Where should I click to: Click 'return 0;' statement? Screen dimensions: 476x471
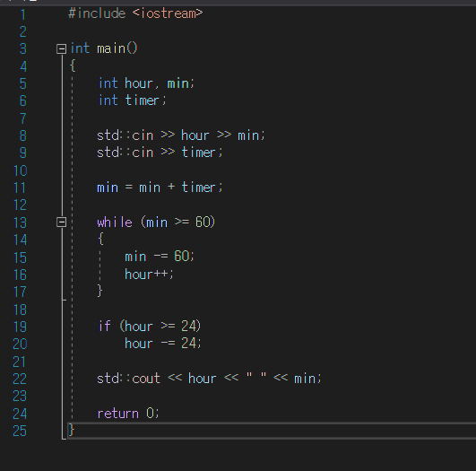(x=128, y=414)
